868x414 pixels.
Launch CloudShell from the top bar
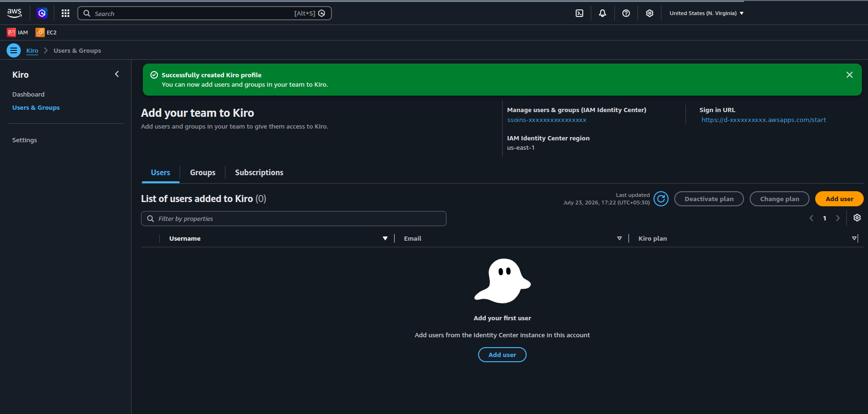(579, 13)
